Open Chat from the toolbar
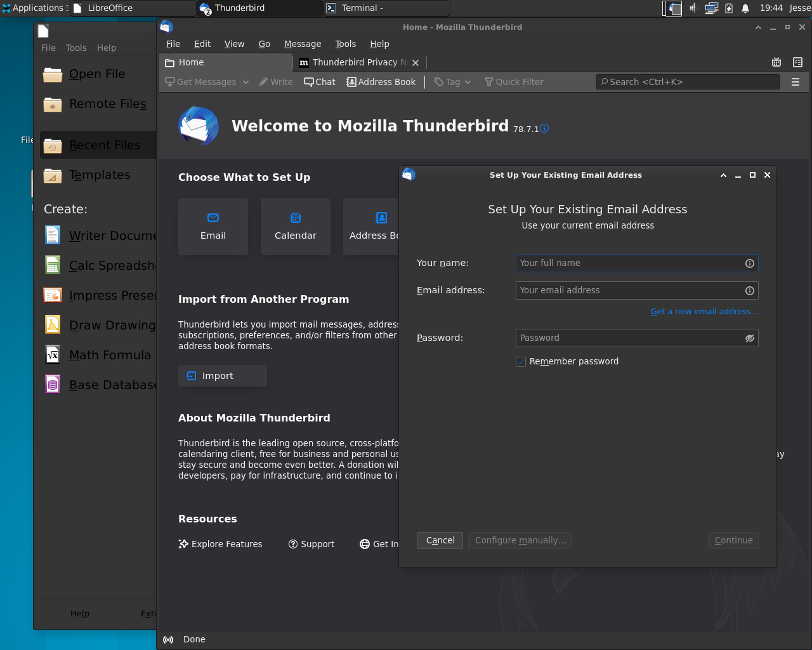The image size is (812, 650). 320,82
